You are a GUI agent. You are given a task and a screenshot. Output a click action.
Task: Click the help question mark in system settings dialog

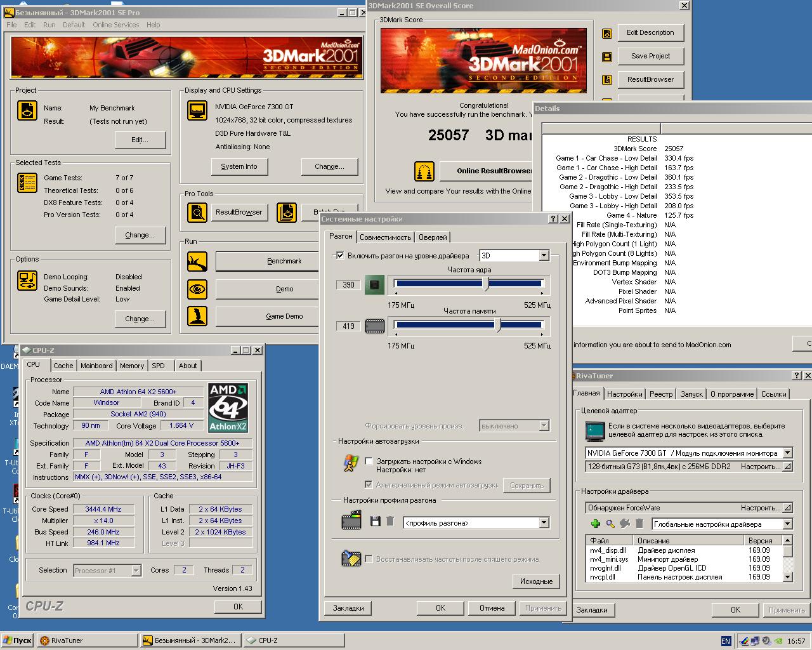(x=553, y=219)
